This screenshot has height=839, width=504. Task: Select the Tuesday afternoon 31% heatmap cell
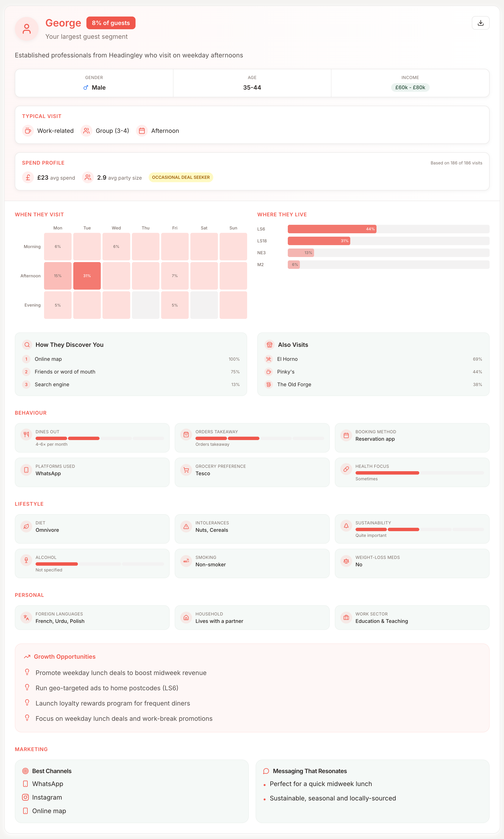(87, 275)
